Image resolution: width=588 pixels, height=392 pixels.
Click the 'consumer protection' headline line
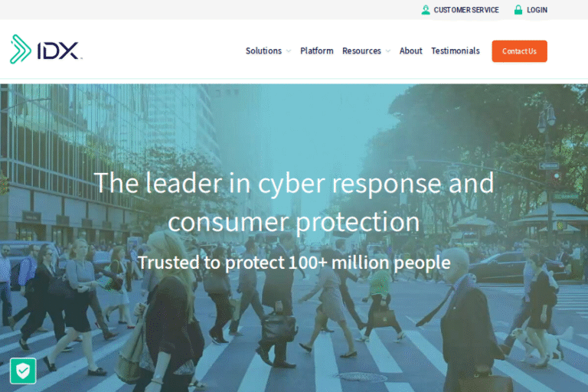(x=294, y=222)
